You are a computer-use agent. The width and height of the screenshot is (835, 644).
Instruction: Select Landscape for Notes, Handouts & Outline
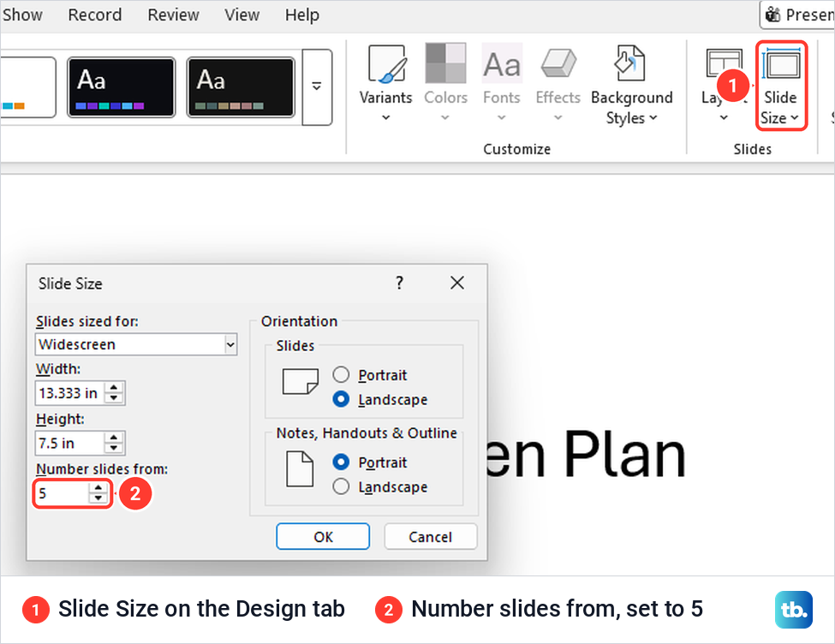[x=341, y=486]
